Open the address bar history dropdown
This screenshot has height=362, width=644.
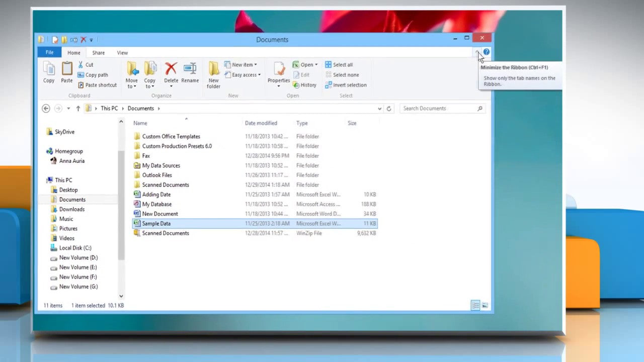coord(380,108)
